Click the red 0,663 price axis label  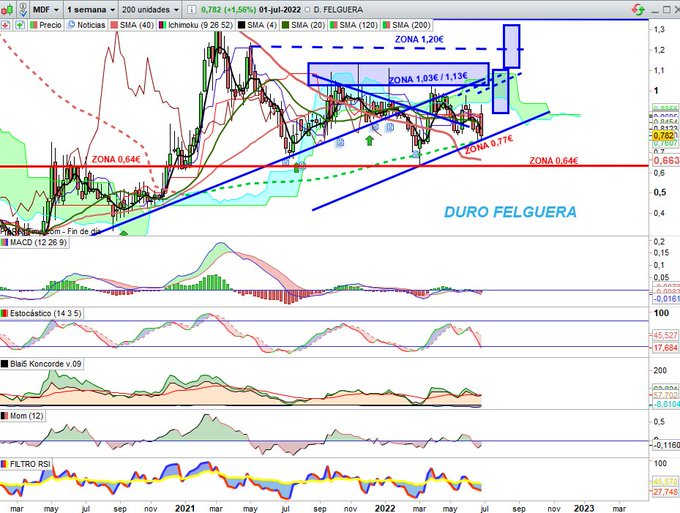(x=666, y=160)
